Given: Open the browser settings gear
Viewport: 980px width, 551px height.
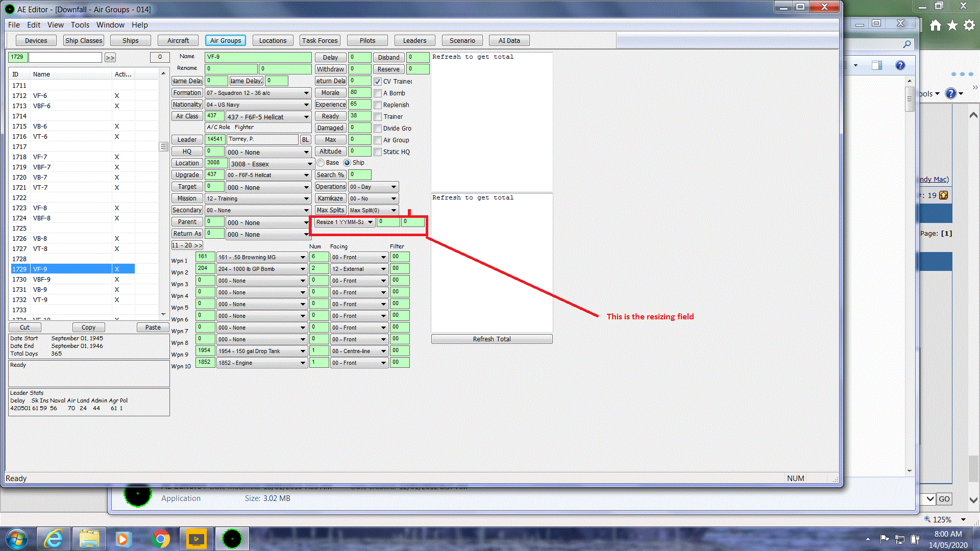Looking at the screenshot, I should pos(969,25).
